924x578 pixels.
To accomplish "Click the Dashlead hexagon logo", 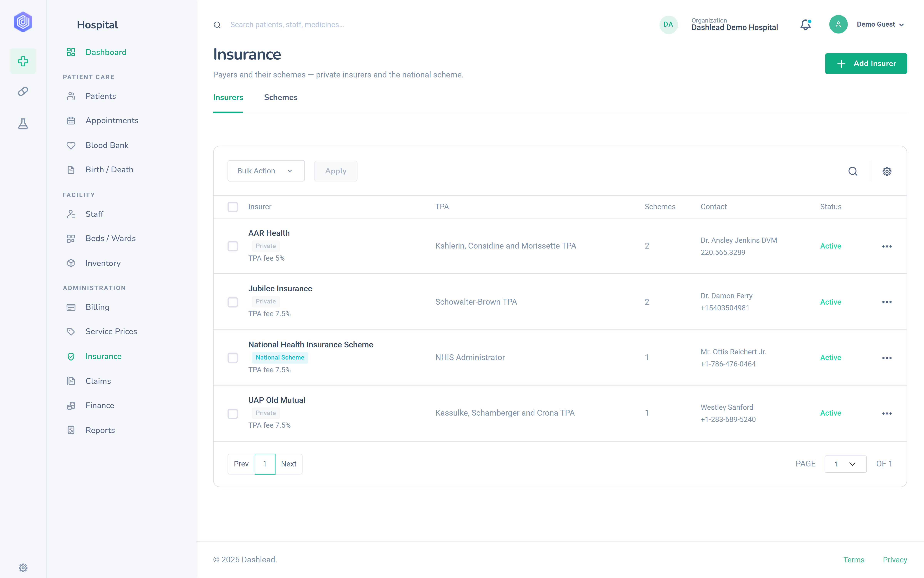I will [23, 22].
